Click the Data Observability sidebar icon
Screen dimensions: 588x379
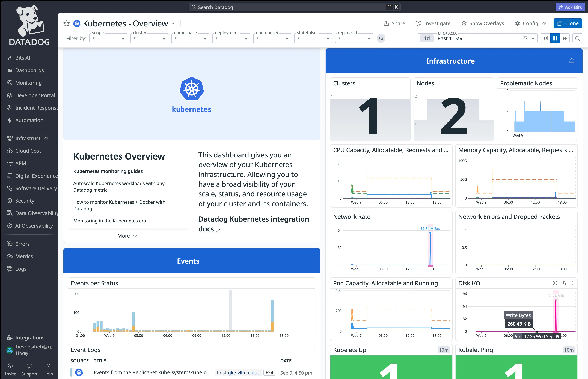[x=10, y=213]
